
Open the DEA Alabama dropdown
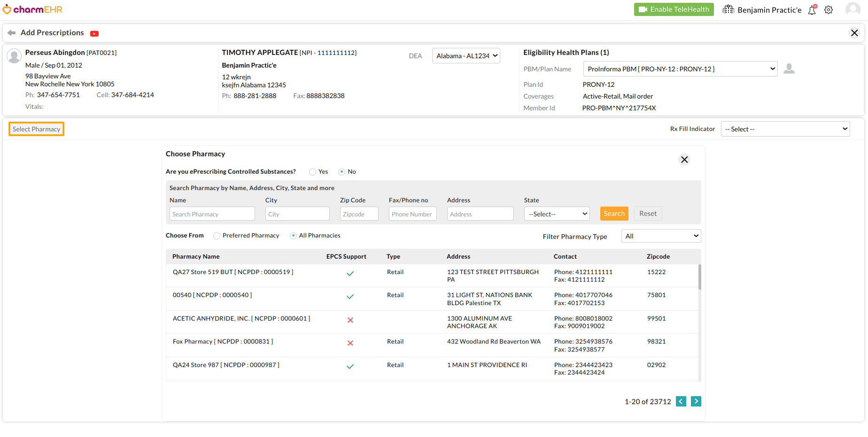(466, 56)
